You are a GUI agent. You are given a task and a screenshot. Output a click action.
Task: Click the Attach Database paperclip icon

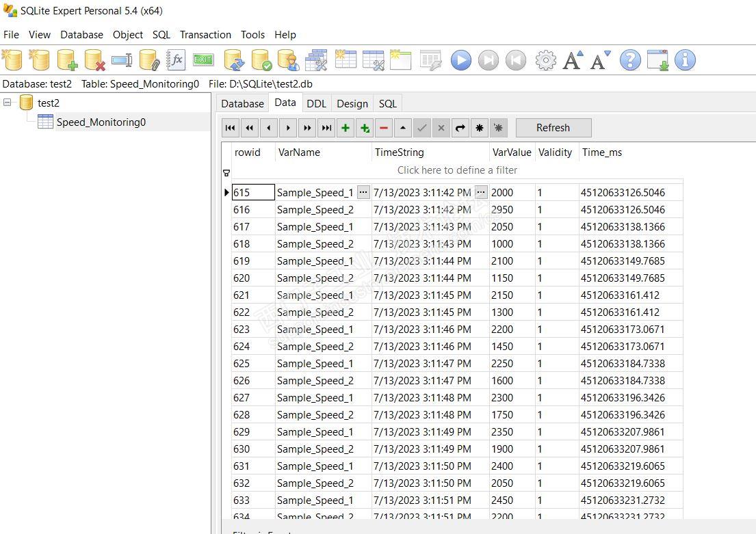(x=149, y=60)
